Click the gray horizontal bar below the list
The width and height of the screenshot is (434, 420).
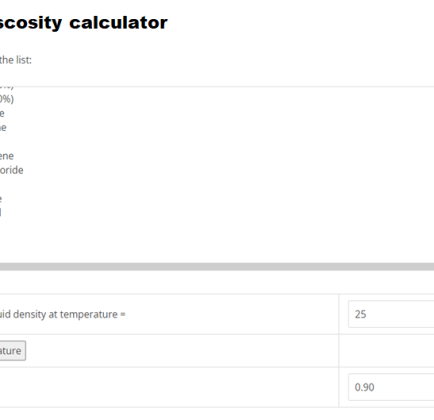217,266
